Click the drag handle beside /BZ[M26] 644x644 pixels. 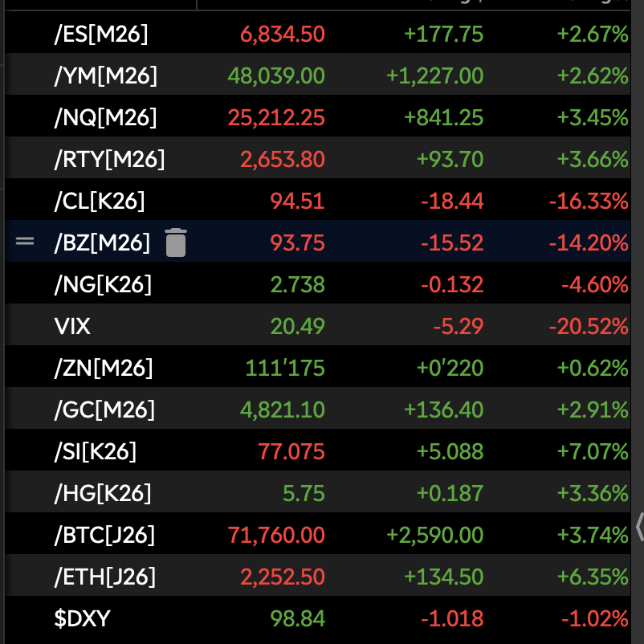click(25, 241)
